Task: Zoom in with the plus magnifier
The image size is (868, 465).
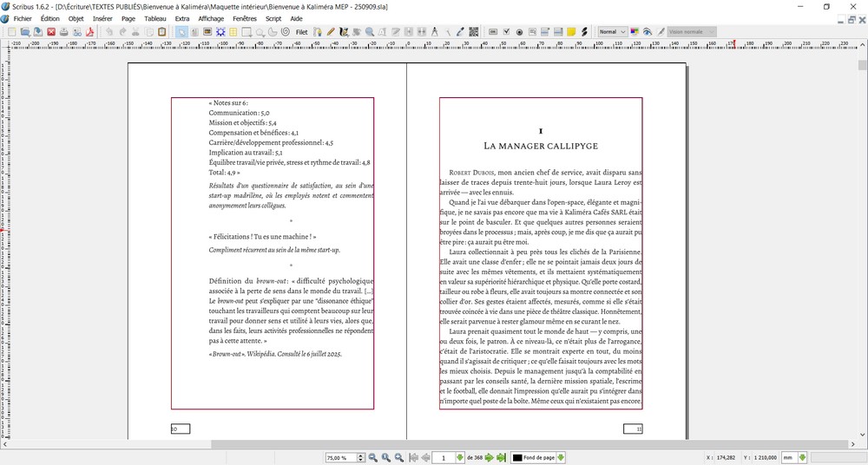Action: click(x=399, y=458)
